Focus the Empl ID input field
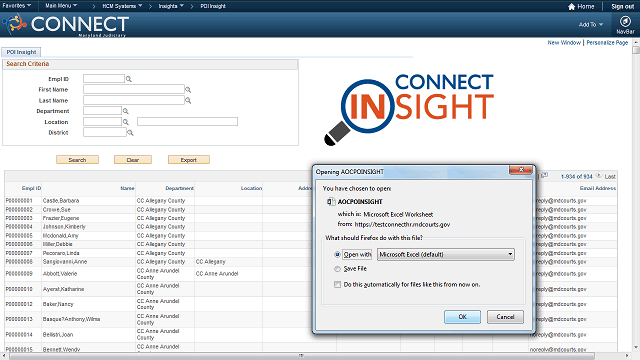This screenshot has height=360, width=640. click(104, 78)
